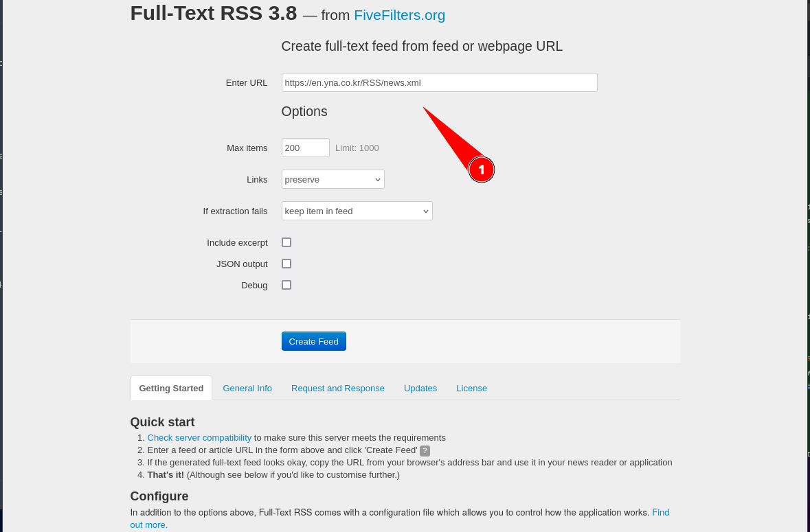810x532 pixels.
Task: Switch to the General Info tab
Action: [x=247, y=388]
